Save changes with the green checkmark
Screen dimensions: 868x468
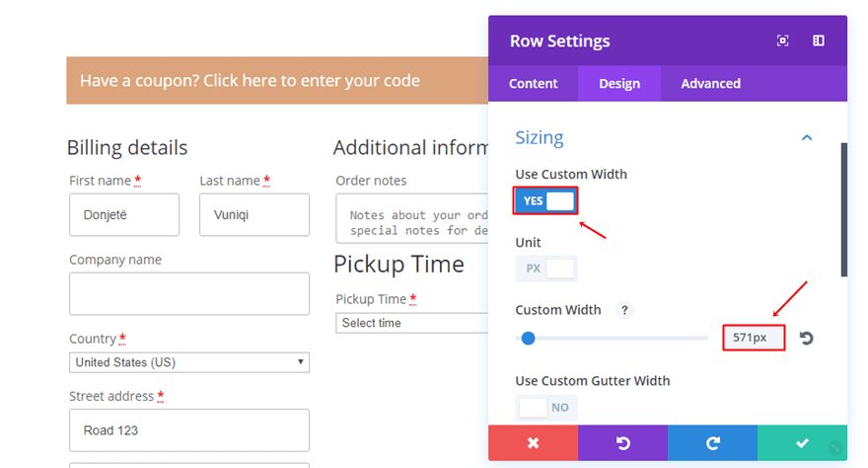point(802,443)
